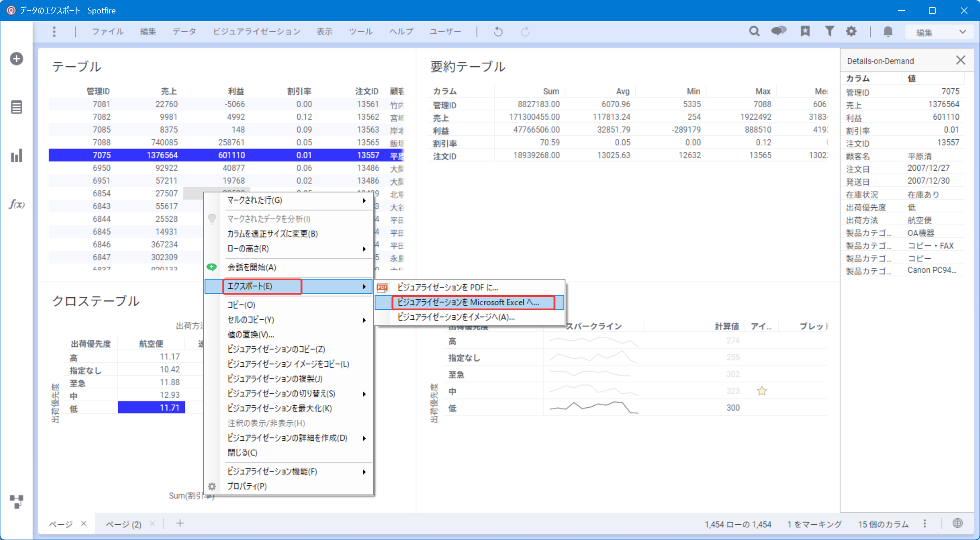Click 1 をマーキング in status bar
The image size is (980, 540).
point(814,524)
